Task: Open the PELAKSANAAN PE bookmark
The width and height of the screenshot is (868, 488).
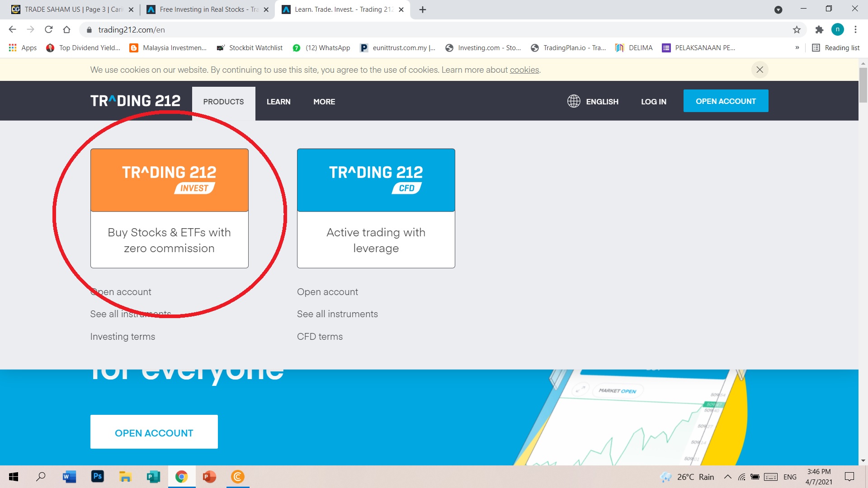Action: click(699, 48)
